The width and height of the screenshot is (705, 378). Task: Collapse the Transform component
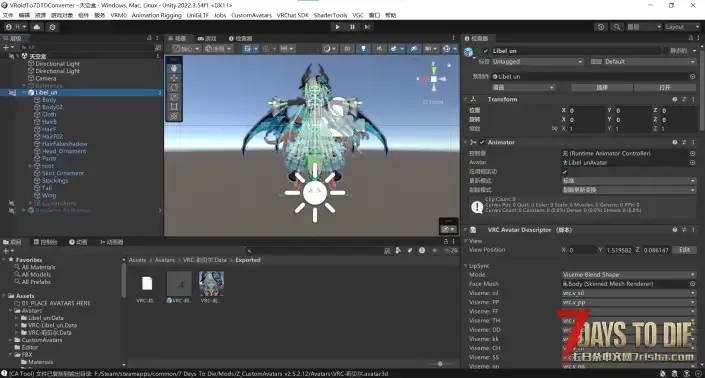tap(466, 99)
